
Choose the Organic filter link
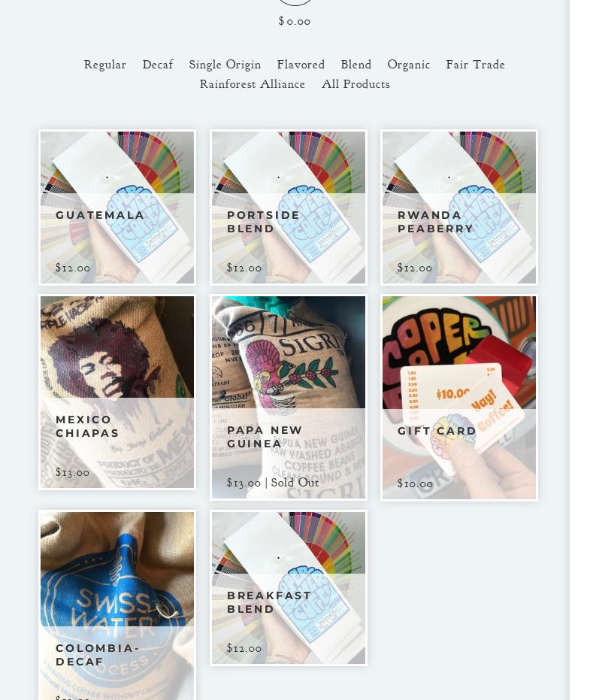coord(408,65)
